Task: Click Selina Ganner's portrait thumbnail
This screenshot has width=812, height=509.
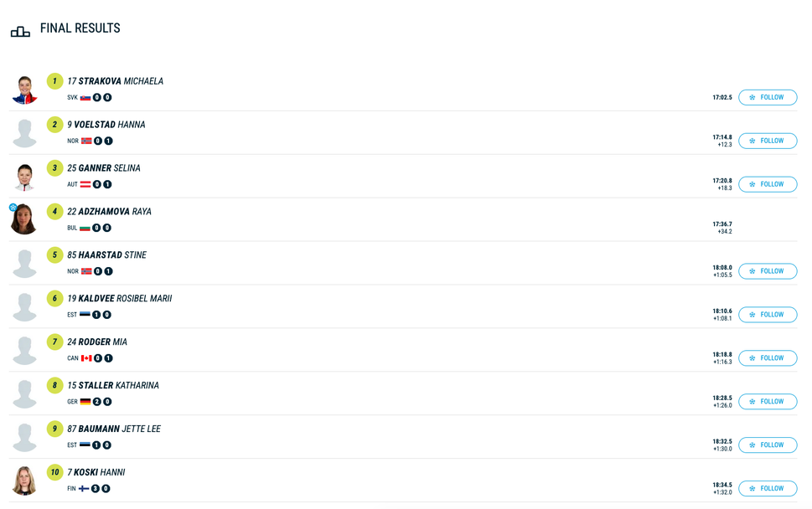Action: (25, 177)
